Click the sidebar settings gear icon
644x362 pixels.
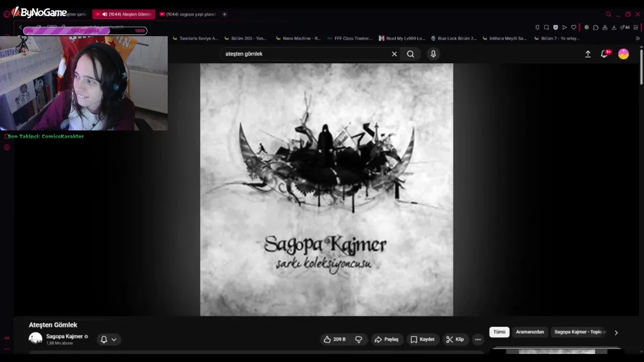pos(7,147)
